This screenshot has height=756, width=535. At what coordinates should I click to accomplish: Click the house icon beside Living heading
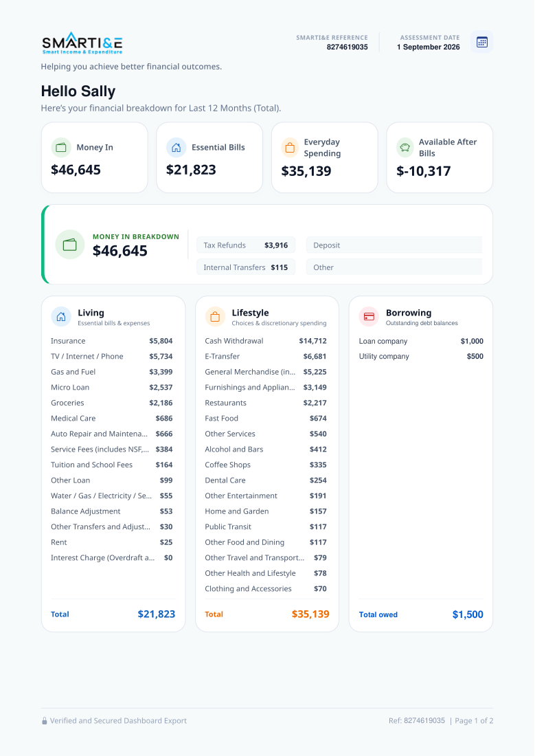61,317
